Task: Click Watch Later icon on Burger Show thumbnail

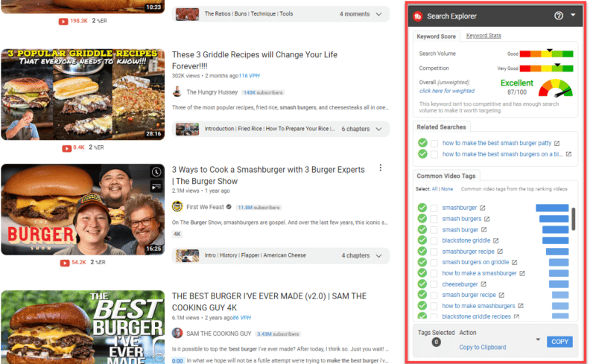Action: [x=156, y=172]
